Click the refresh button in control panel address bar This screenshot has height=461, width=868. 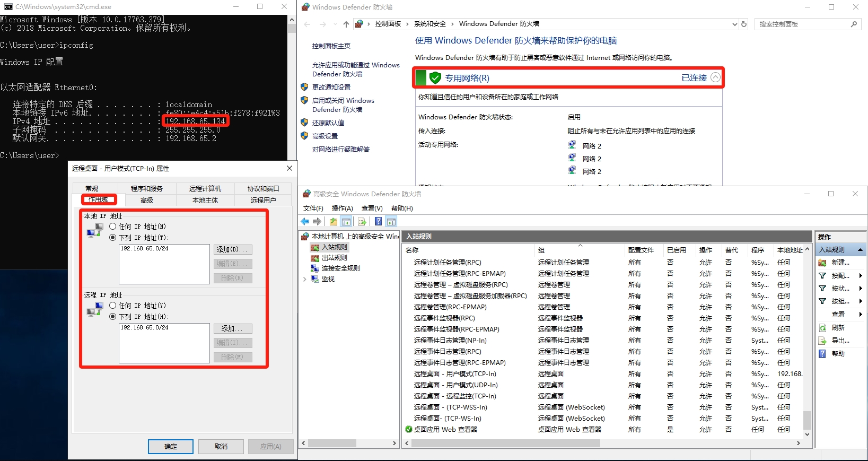(744, 24)
